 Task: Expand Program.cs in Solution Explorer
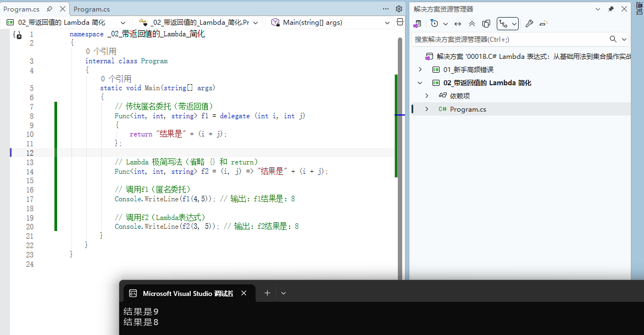coord(427,109)
